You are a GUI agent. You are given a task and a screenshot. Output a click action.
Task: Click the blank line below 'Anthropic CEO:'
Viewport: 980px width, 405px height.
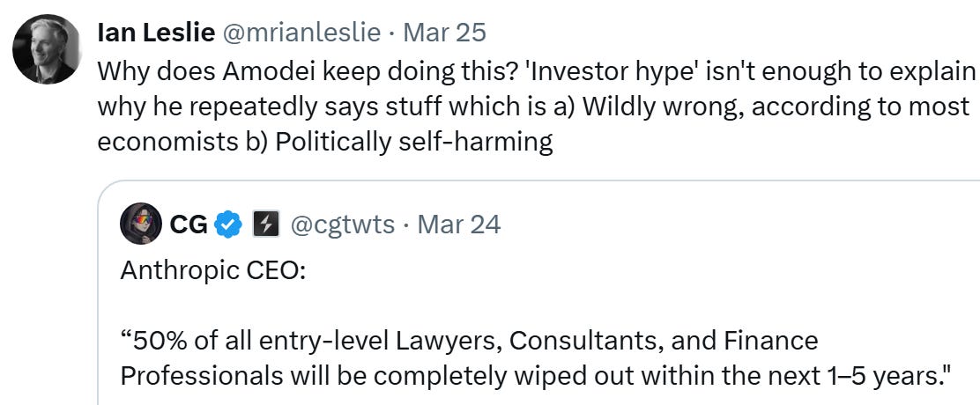tap(353, 305)
